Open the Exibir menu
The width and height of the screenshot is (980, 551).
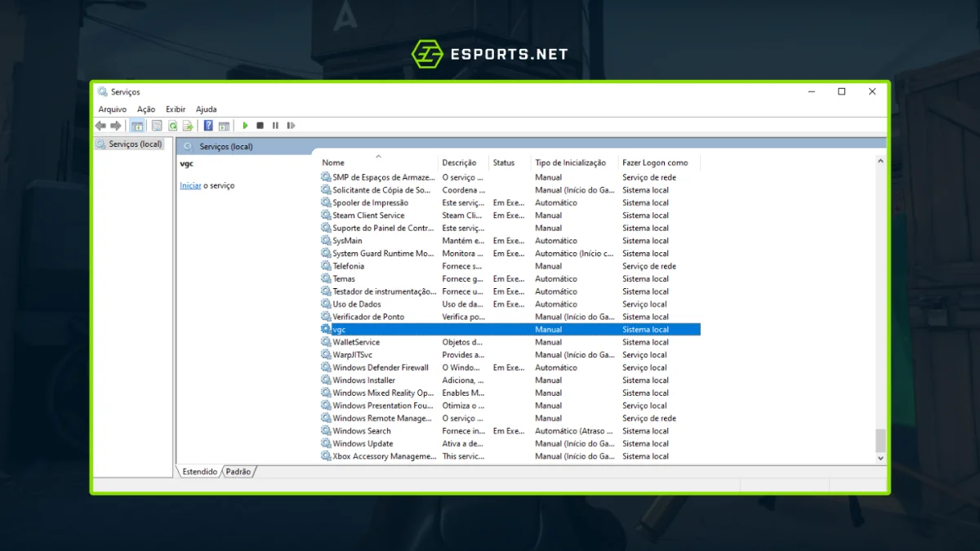pos(176,109)
